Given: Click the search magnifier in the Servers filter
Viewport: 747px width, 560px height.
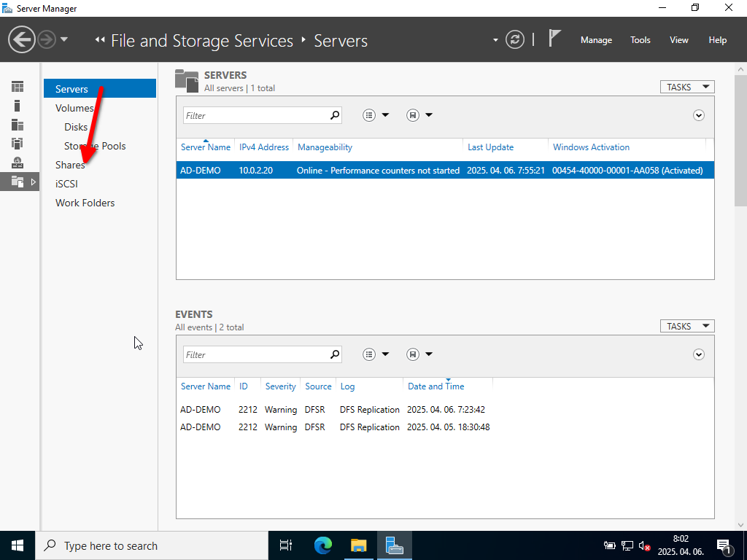Looking at the screenshot, I should tap(335, 115).
